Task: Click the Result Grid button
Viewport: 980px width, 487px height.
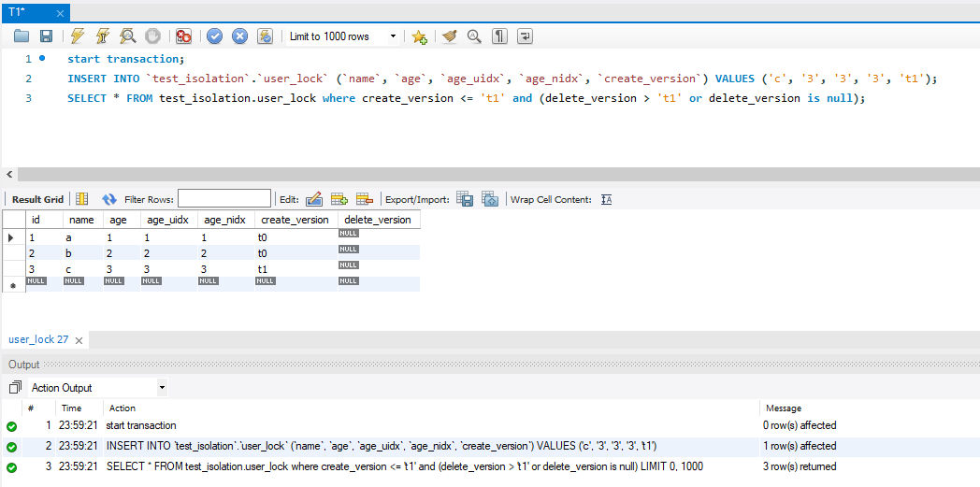Action: (37, 200)
